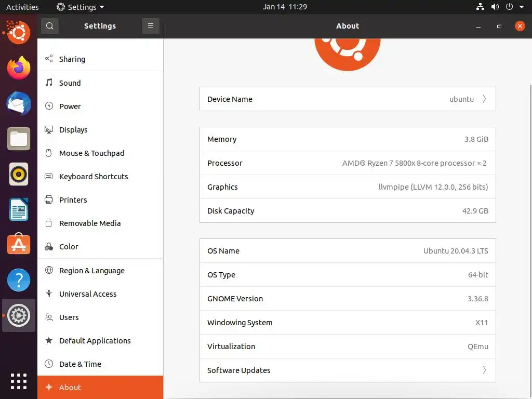The image size is (532, 399).
Task: Open Region & Language settings
Action: click(100, 270)
